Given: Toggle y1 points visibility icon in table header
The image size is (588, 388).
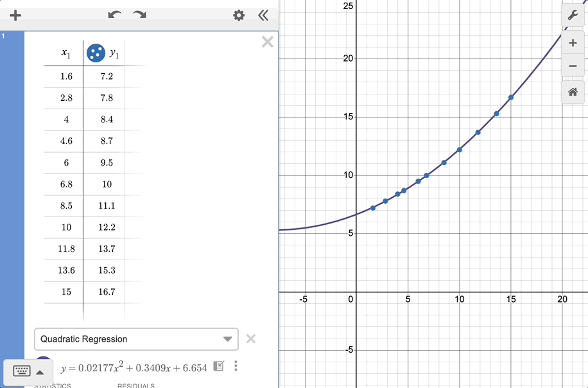Looking at the screenshot, I should tap(96, 53).
